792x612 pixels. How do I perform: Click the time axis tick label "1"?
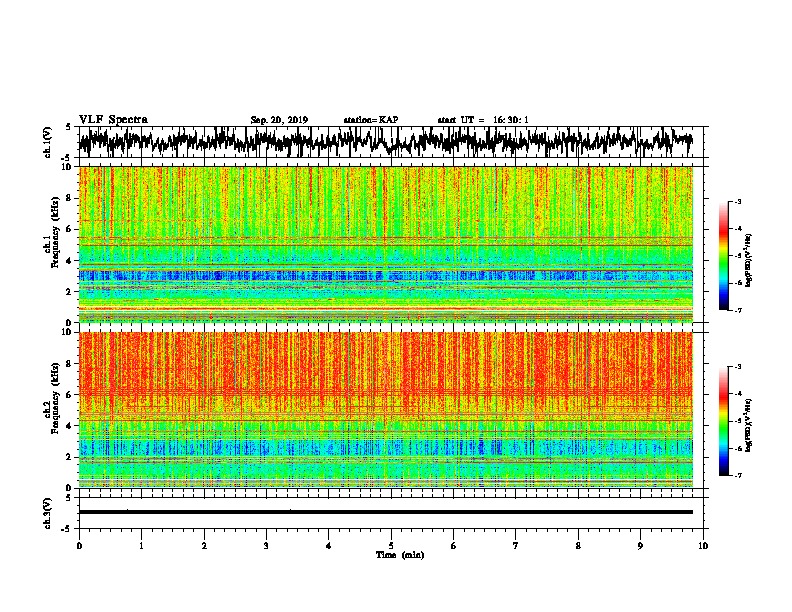(x=142, y=546)
